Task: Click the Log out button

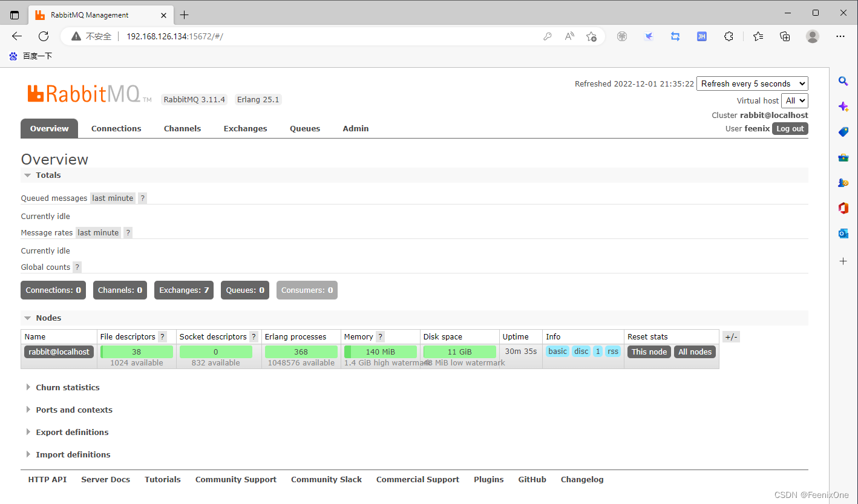Action: 790,128
